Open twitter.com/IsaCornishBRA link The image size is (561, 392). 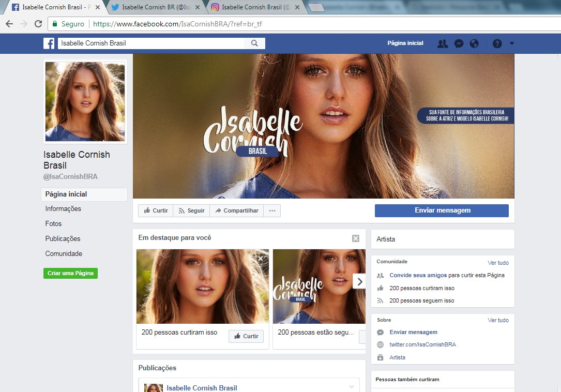pyautogui.click(x=422, y=345)
